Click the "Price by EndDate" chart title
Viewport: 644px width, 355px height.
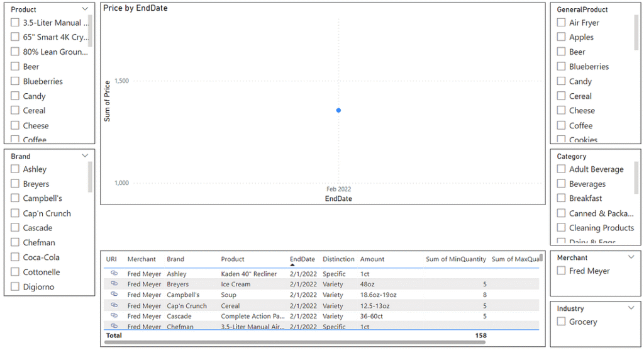point(136,8)
